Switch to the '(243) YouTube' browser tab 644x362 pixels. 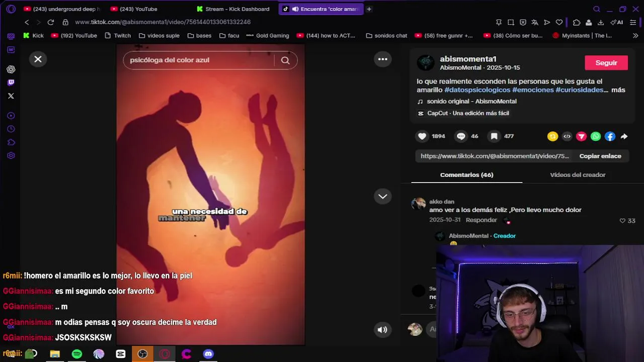pyautogui.click(x=134, y=9)
